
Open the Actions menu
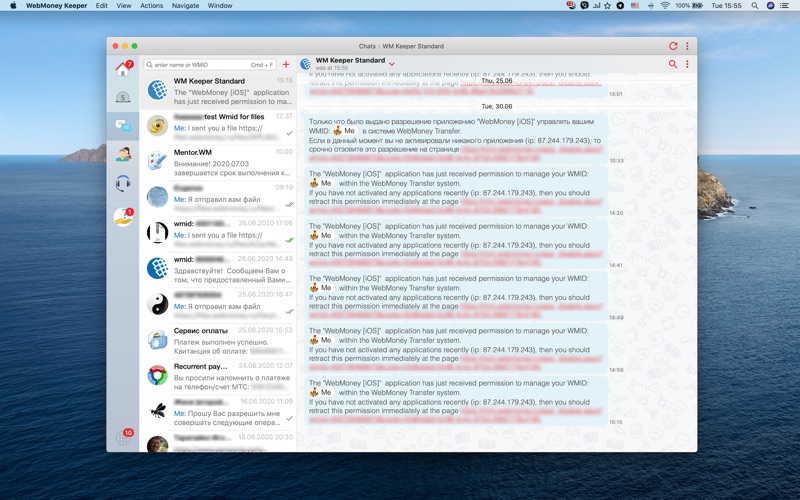tap(152, 6)
